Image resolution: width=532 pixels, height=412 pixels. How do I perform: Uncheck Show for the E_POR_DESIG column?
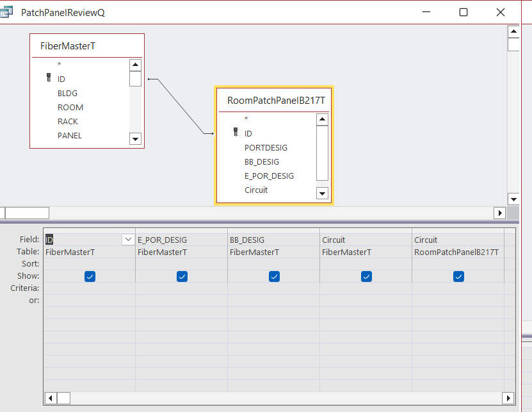coord(182,276)
